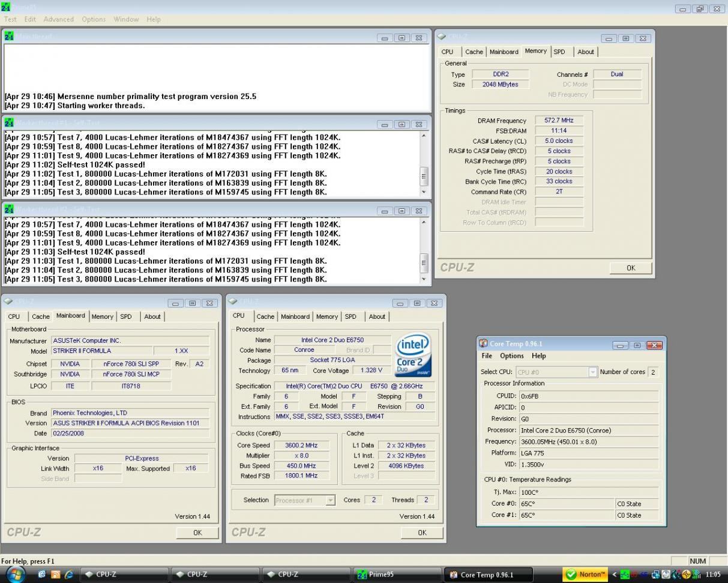This screenshot has width=728, height=583.
Task: Click the CPU-Z Memory window's title bar icon
Action: tap(442, 37)
